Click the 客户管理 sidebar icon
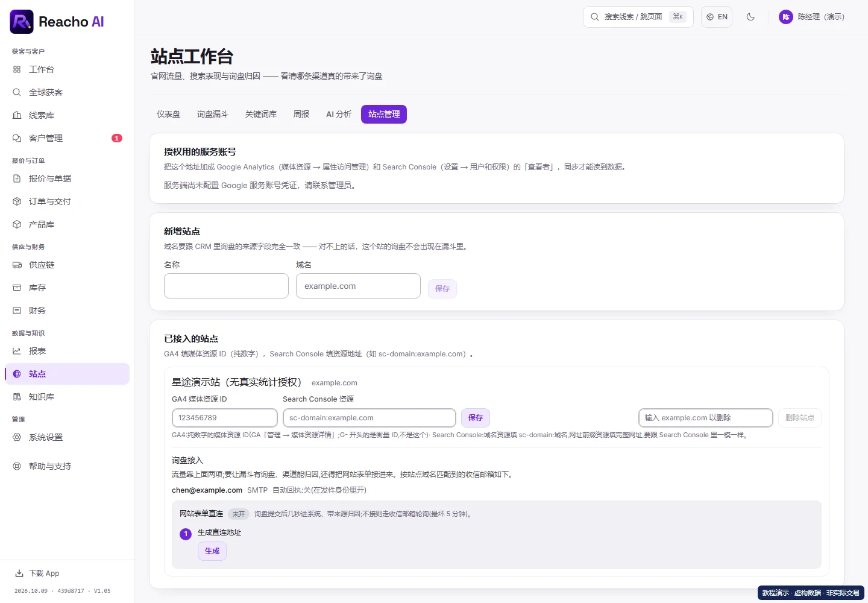 tap(17, 138)
